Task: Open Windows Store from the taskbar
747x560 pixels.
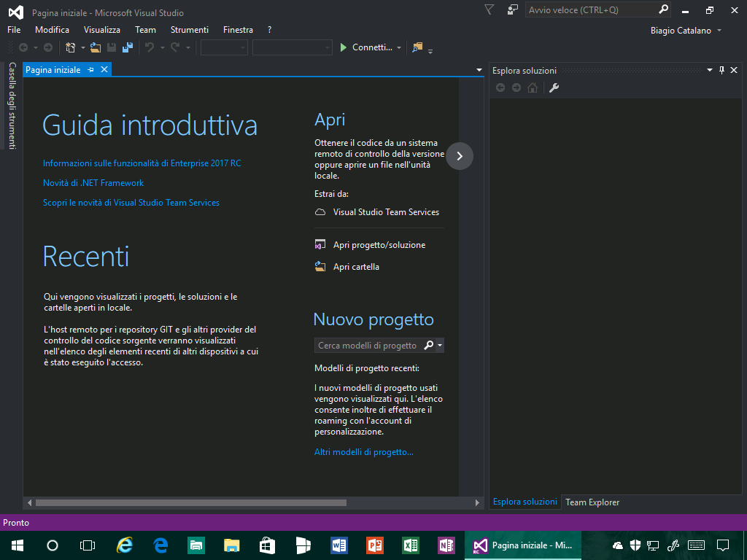Action: pos(267,545)
